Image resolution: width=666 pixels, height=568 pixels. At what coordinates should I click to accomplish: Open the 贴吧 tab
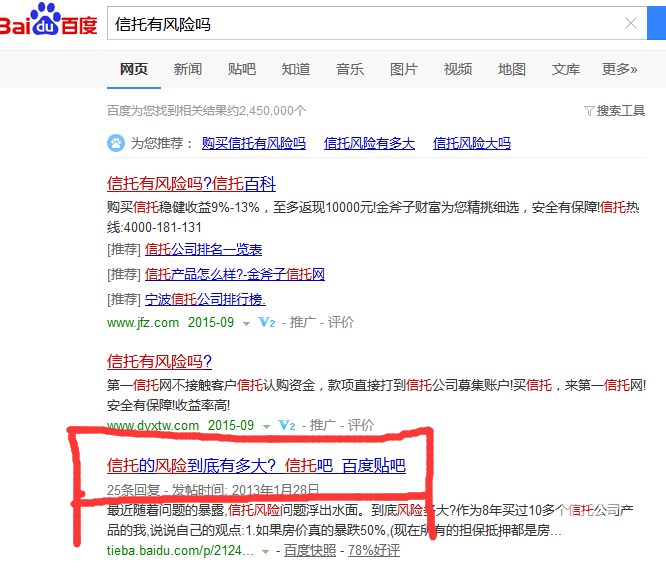coord(242,69)
